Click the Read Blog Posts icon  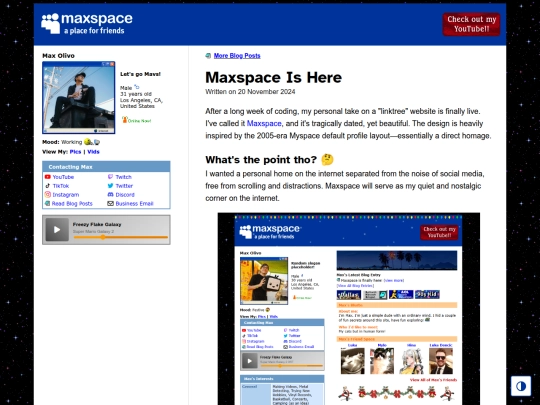[x=48, y=204]
